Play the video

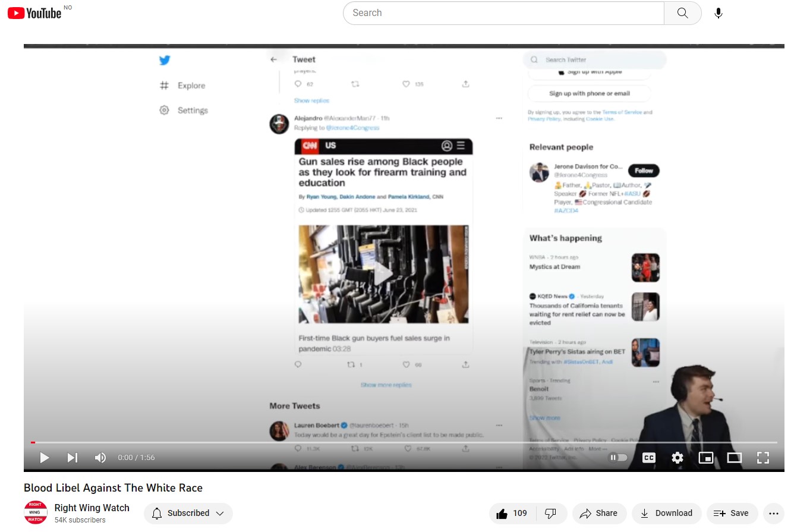[x=44, y=458]
